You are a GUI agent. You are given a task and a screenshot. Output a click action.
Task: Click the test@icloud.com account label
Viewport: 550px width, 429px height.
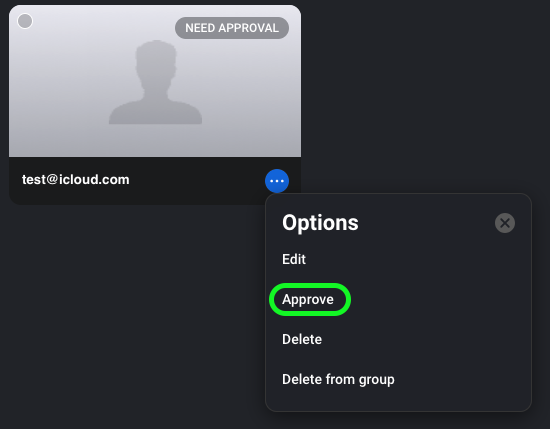pyautogui.click(x=76, y=180)
